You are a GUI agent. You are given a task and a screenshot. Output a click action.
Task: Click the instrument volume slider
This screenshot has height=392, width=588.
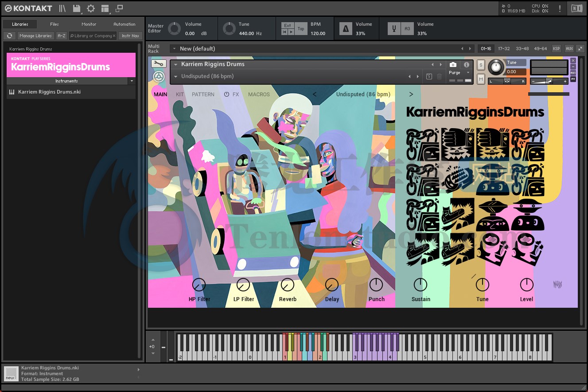tap(549, 81)
